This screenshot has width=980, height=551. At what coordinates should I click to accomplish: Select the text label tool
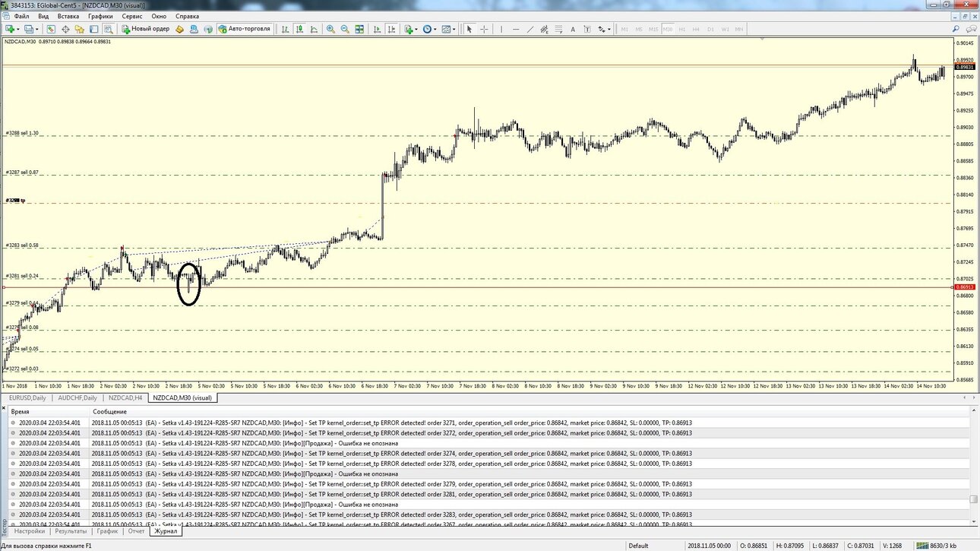(x=587, y=29)
